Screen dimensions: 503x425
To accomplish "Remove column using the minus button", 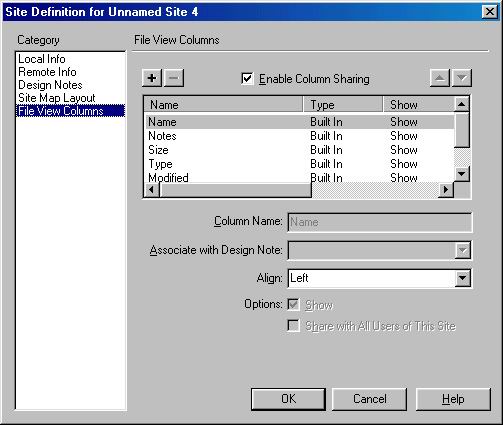I will 174,78.
